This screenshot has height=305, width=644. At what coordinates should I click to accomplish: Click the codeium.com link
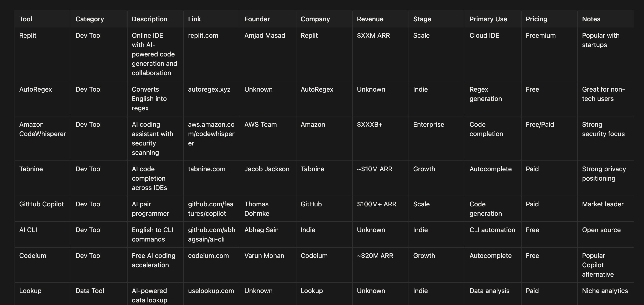click(x=208, y=256)
